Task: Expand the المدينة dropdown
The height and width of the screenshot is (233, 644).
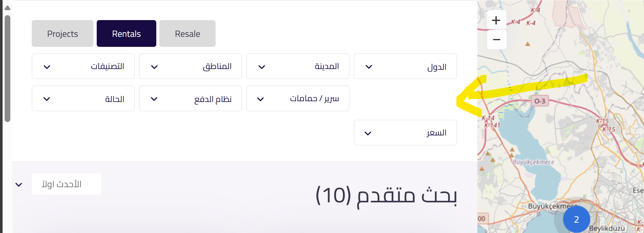Action: pyautogui.click(x=298, y=66)
